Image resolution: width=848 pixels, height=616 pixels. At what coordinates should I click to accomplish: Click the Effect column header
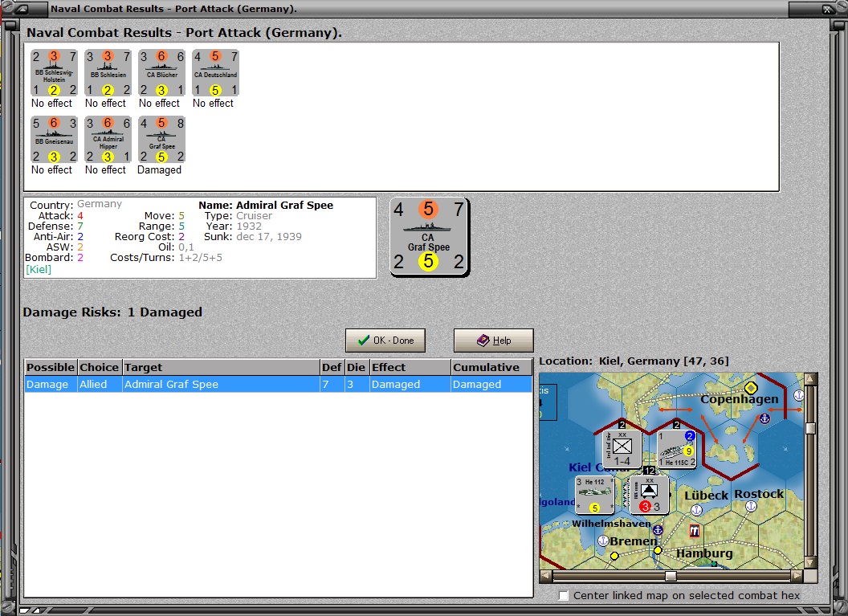[x=410, y=367]
